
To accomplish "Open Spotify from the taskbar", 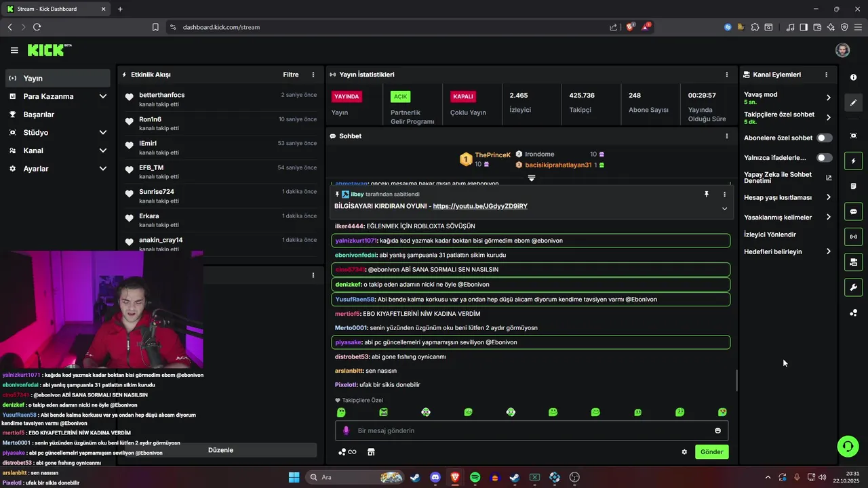I will click(475, 477).
